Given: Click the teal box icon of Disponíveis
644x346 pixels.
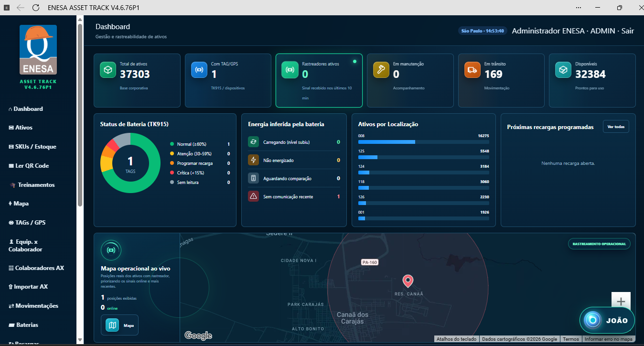Looking at the screenshot, I should [563, 70].
